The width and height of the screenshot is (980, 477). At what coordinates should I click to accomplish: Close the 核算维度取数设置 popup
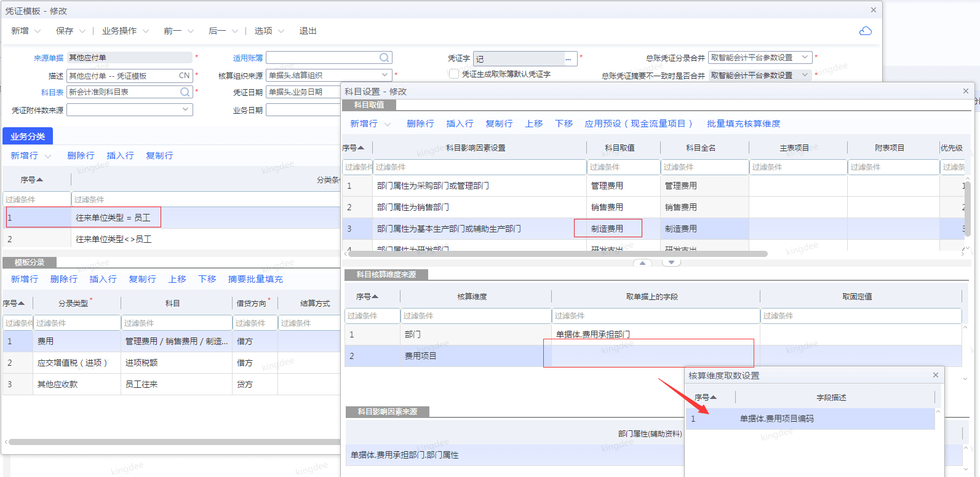(x=936, y=375)
